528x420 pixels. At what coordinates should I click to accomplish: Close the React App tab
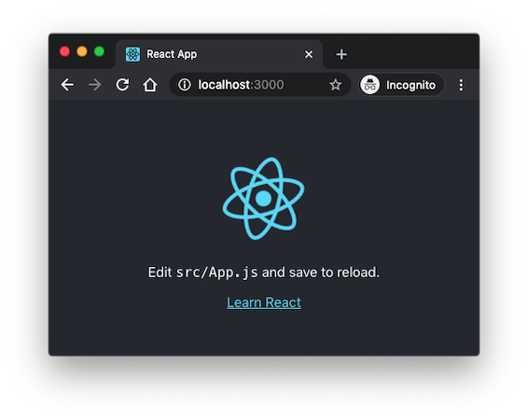click(309, 54)
